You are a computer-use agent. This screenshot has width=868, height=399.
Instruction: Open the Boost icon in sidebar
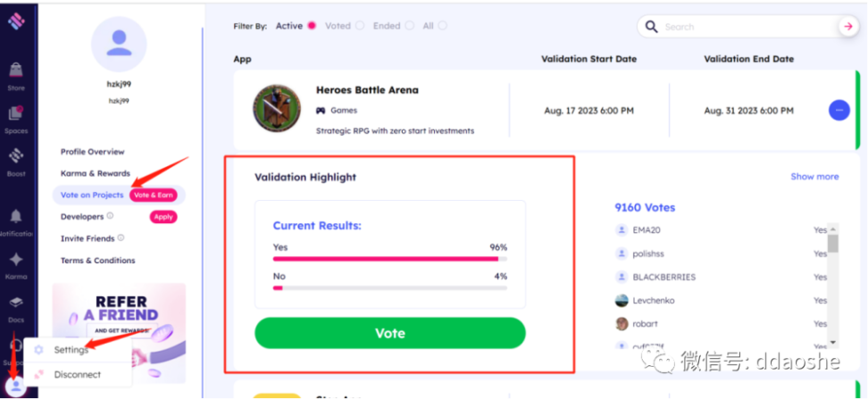pos(16,156)
